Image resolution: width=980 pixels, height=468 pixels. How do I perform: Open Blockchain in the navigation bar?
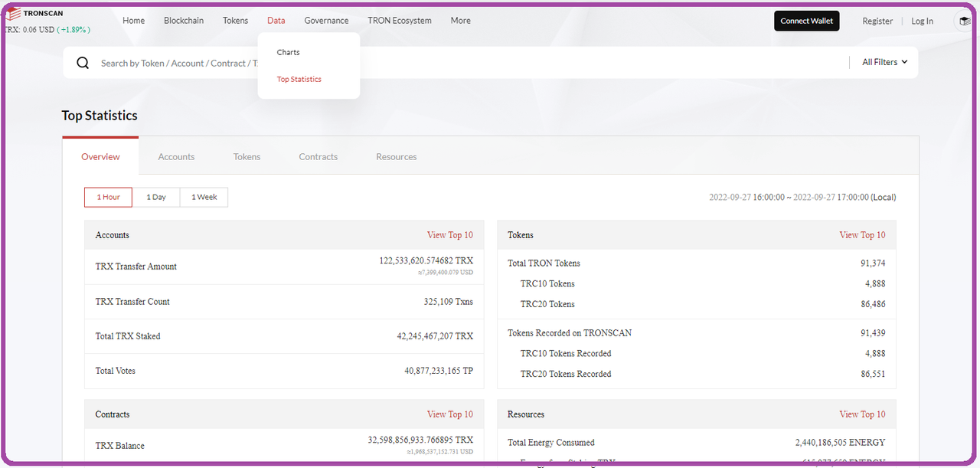184,21
